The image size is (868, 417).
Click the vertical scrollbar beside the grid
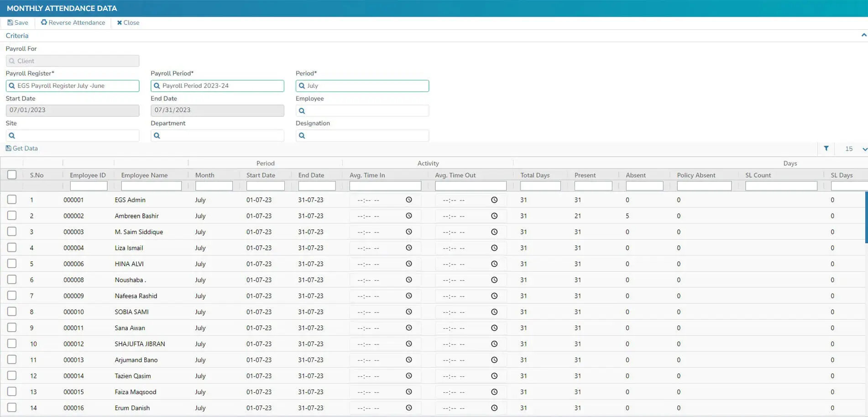(866, 217)
